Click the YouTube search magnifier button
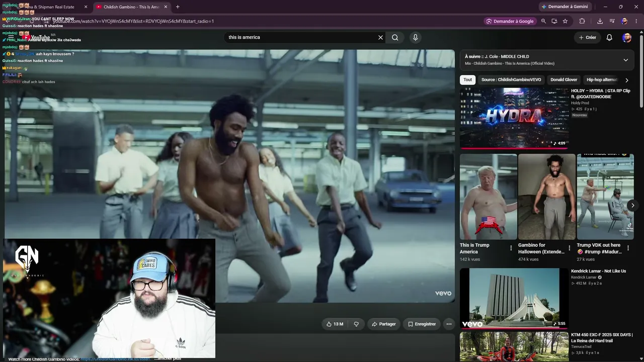 click(x=395, y=37)
